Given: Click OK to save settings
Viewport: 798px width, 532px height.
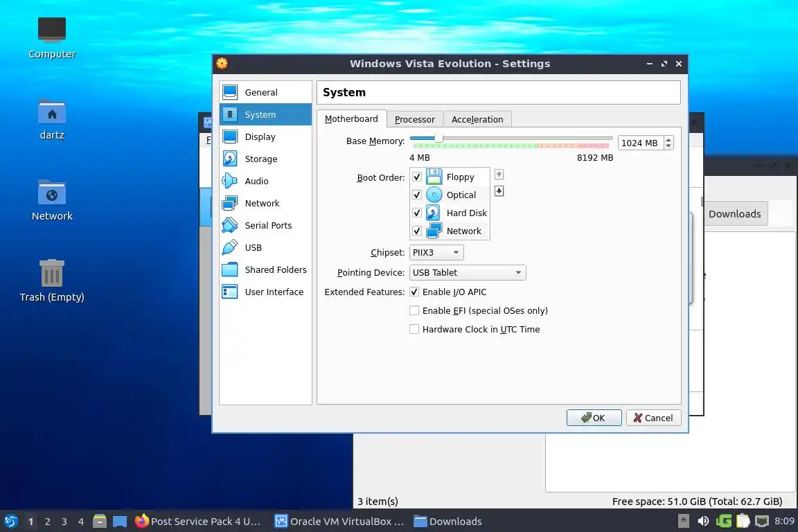Looking at the screenshot, I should pos(594,418).
